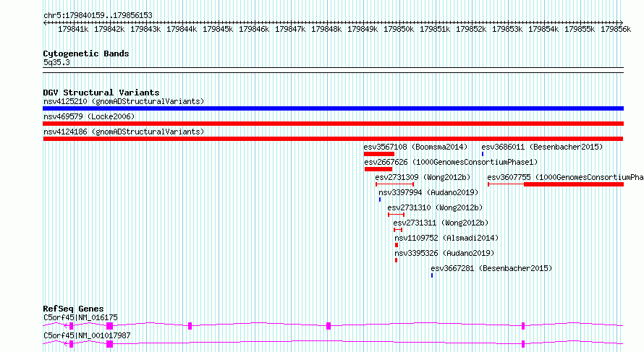
Task: Open C5orf45|NM_016175 transcript label
Action: [80, 317]
